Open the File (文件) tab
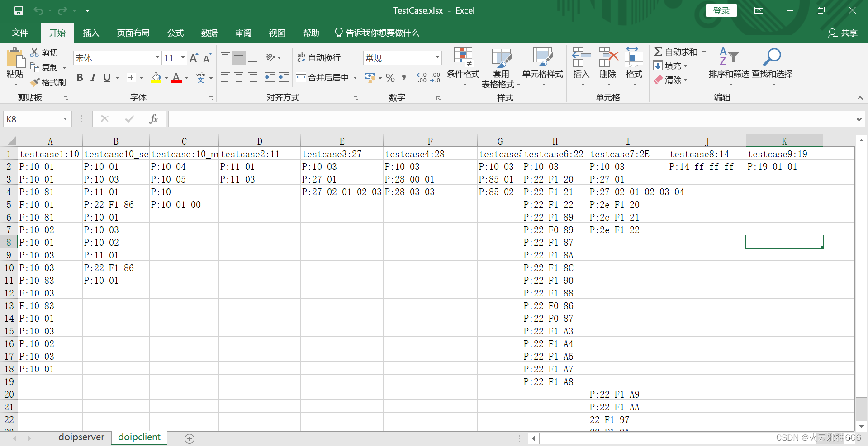This screenshot has height=446, width=868. coord(20,33)
